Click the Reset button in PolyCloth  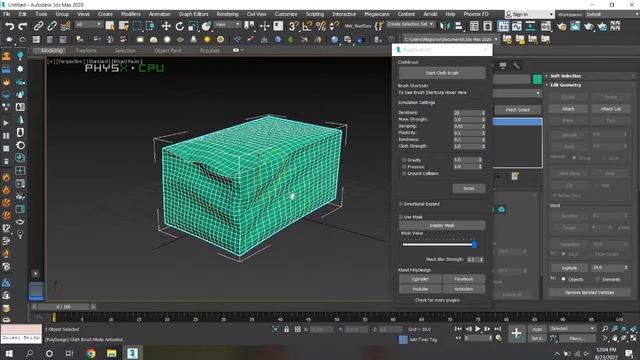click(x=469, y=188)
